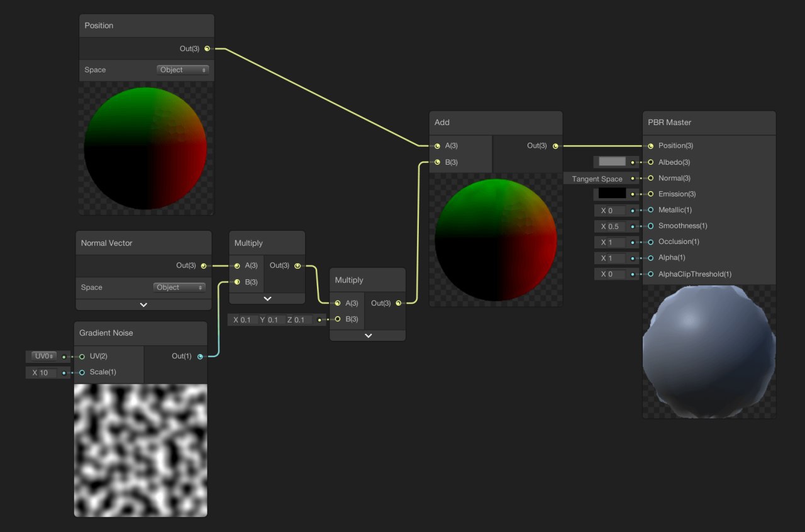Select the second Multiply node title
Viewport: 805px width, 532px height.
coord(349,280)
